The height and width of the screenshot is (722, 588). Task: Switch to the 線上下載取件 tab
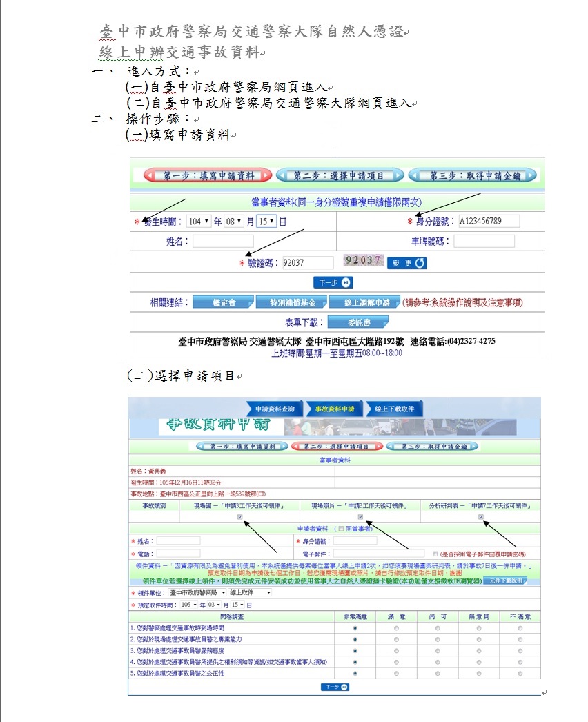click(x=394, y=409)
